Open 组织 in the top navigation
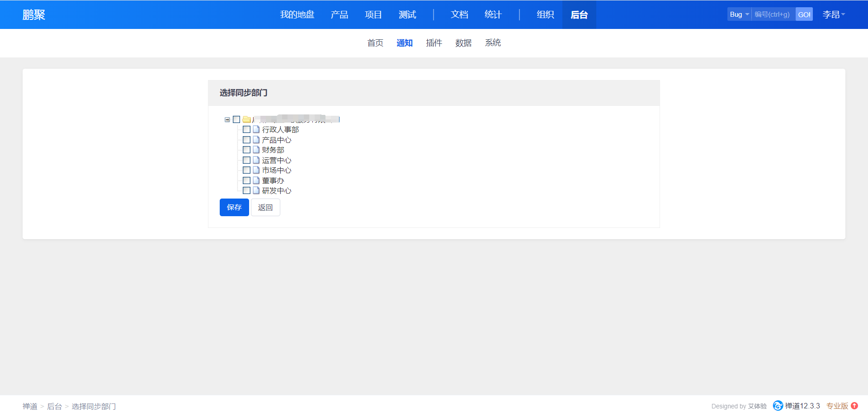 coord(545,14)
